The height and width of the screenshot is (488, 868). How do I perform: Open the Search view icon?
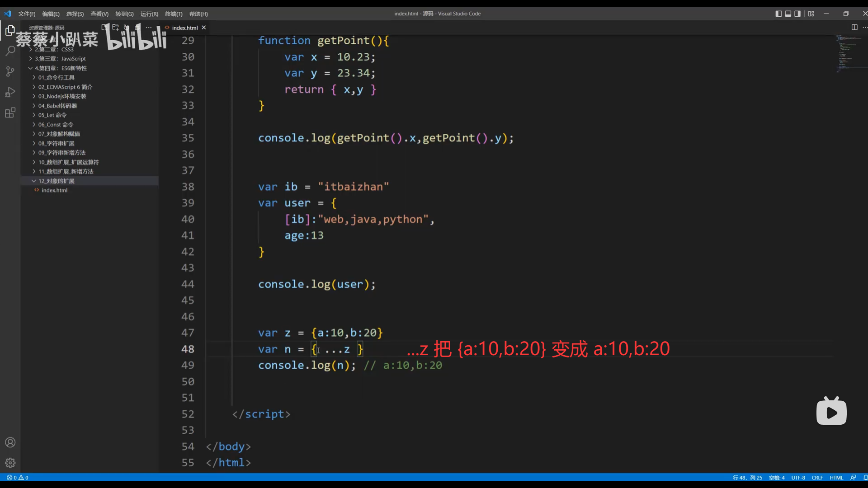click(10, 51)
